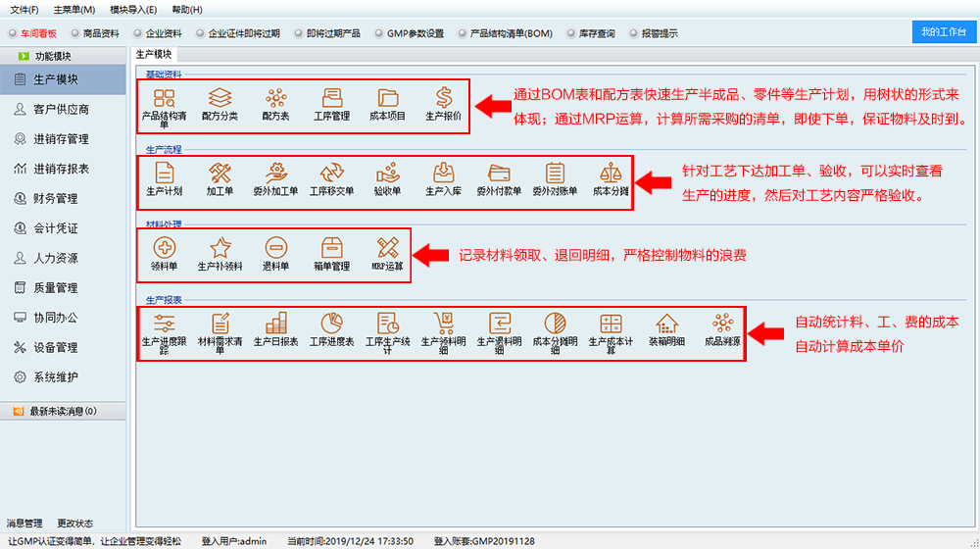This screenshot has width=980, height=549.
Task: Choose the 即将过期产品 radio button
Action: 298,33
